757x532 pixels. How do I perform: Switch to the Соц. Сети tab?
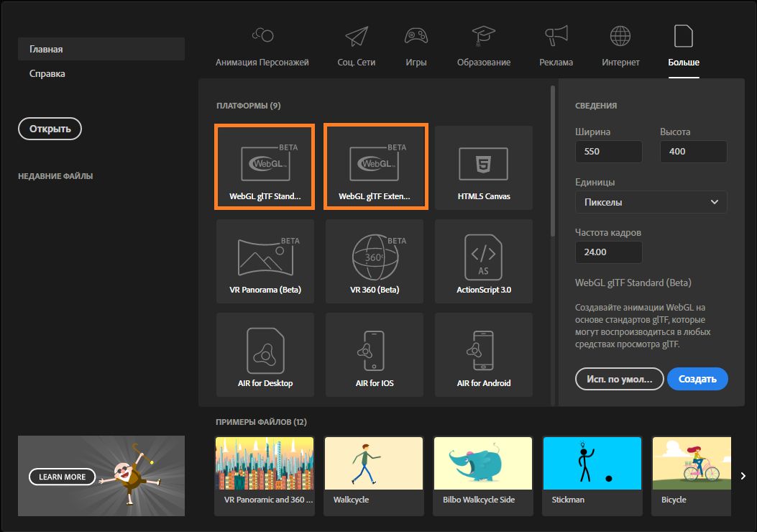pos(357,47)
